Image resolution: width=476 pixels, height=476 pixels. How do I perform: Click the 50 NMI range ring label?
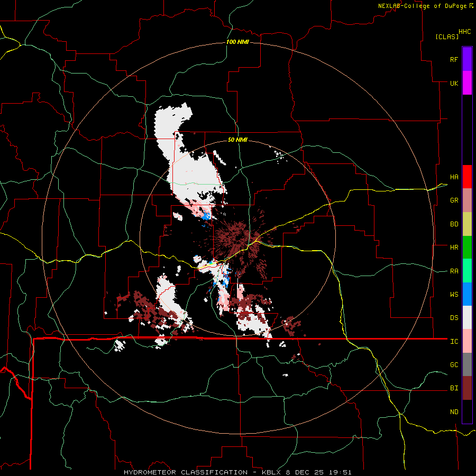point(237,140)
